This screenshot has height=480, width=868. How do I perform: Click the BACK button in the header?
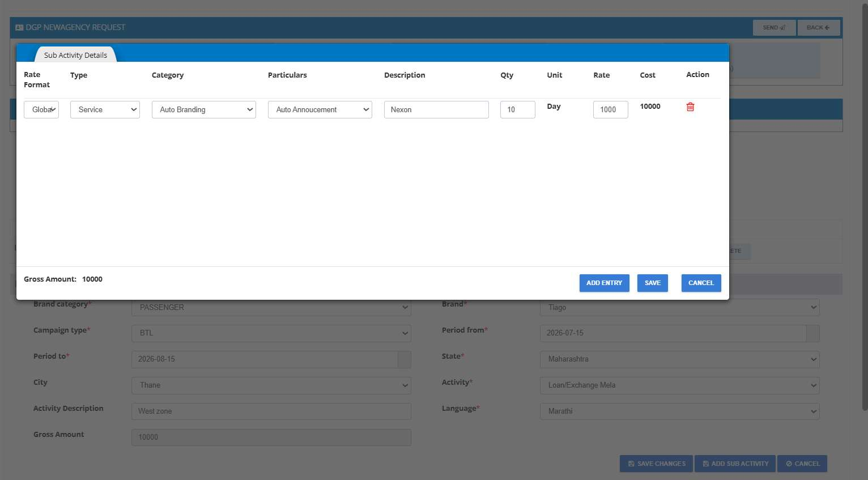(819, 27)
